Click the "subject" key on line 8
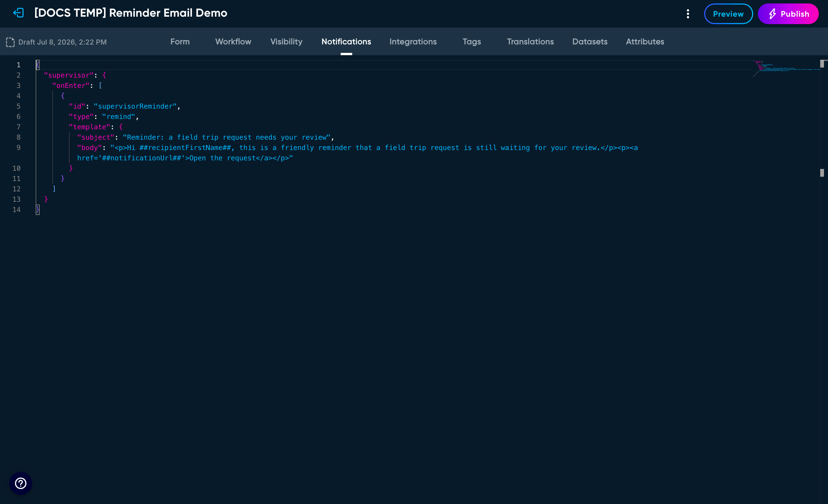Screen dimensions: 828x504 tap(96, 137)
